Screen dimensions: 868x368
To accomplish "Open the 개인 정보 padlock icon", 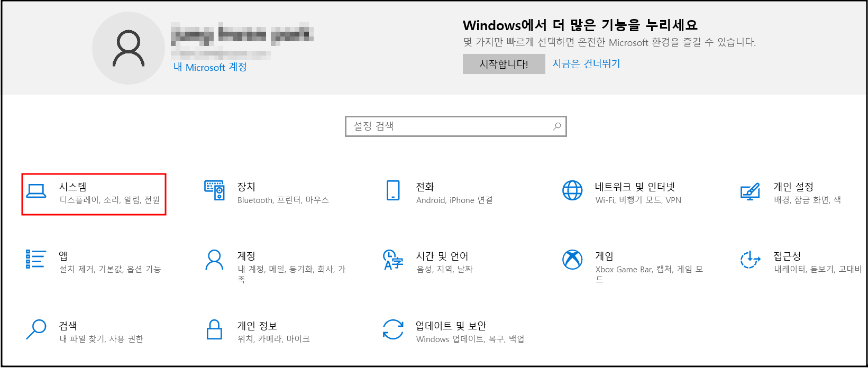I will (214, 329).
